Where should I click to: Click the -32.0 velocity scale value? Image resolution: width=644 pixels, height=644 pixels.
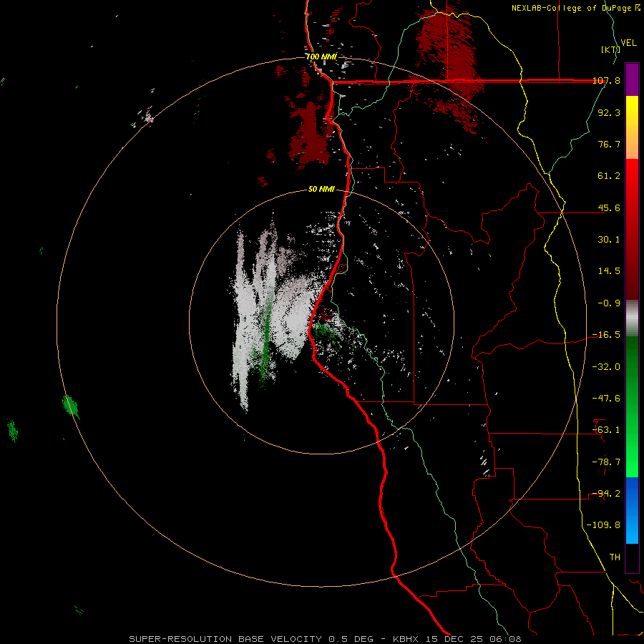pyautogui.click(x=606, y=367)
